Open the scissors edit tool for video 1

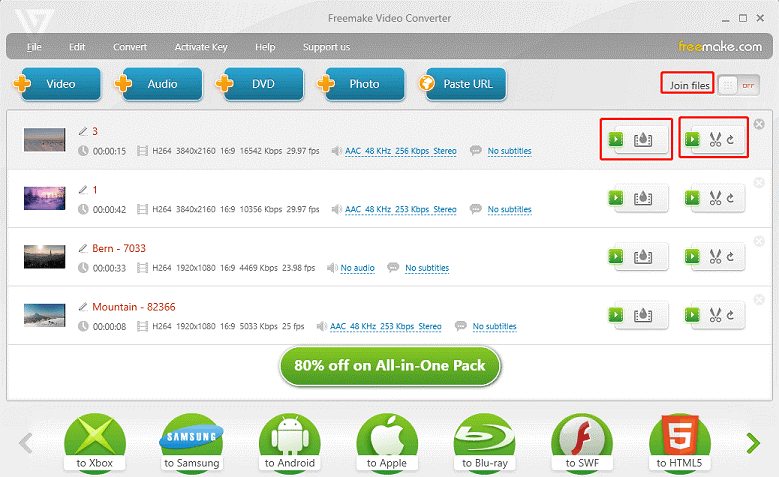[715, 198]
